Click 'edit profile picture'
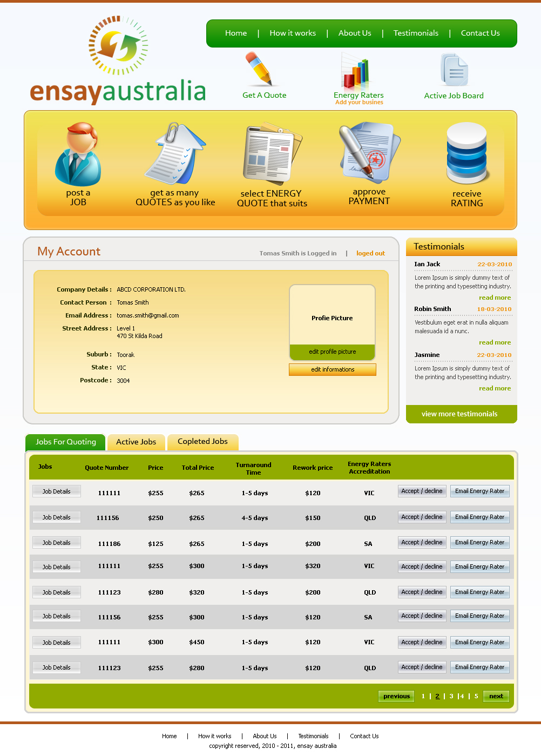 [332, 352]
